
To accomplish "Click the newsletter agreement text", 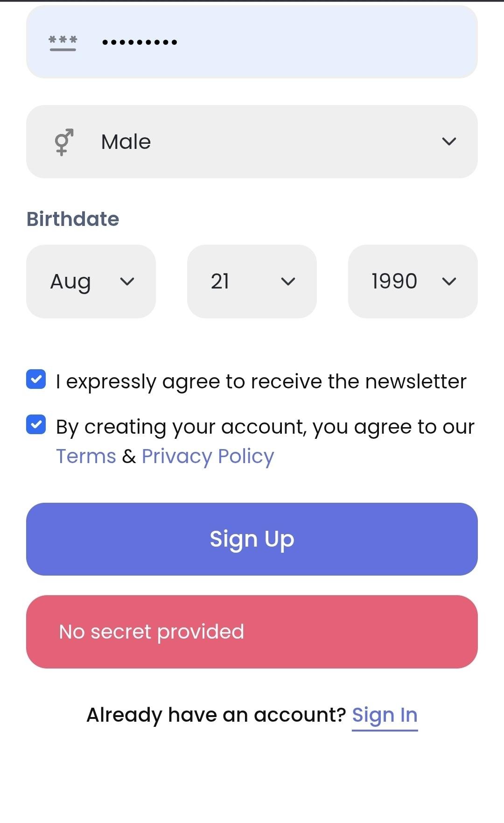I will [261, 381].
